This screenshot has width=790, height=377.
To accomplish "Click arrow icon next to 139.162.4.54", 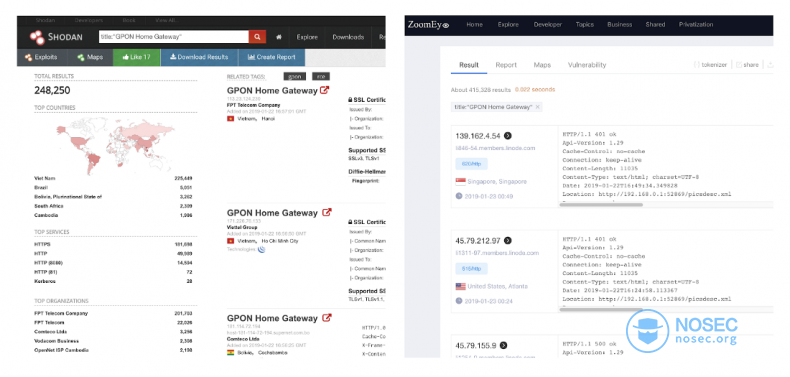I will [x=508, y=136].
